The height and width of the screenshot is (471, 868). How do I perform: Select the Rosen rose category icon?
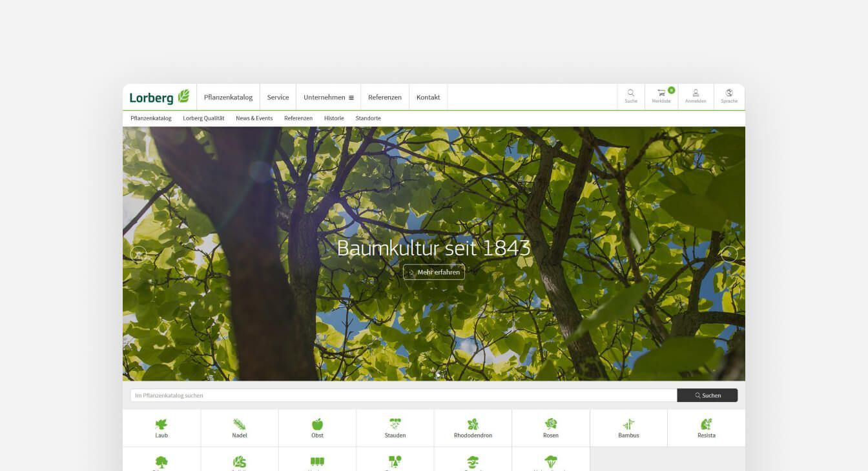coord(551,424)
